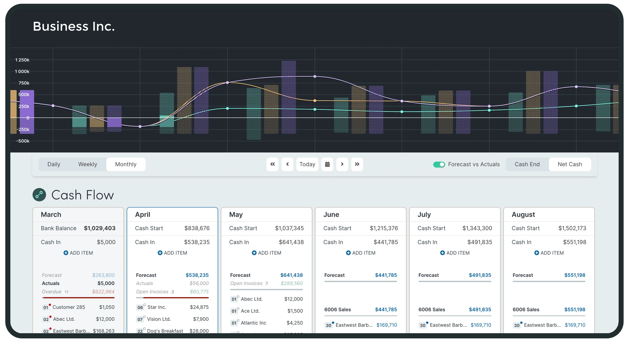Open the calendar date picker icon
This screenshot has width=629, height=364.
point(327,164)
